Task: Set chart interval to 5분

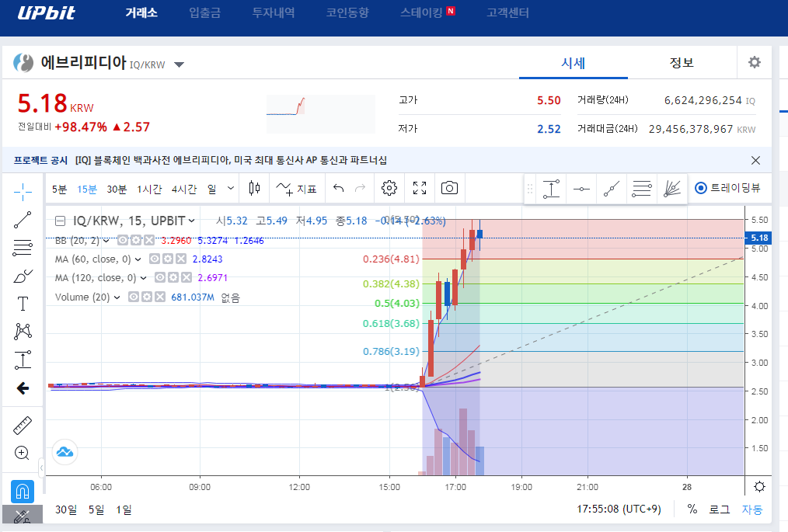Action: point(59,189)
